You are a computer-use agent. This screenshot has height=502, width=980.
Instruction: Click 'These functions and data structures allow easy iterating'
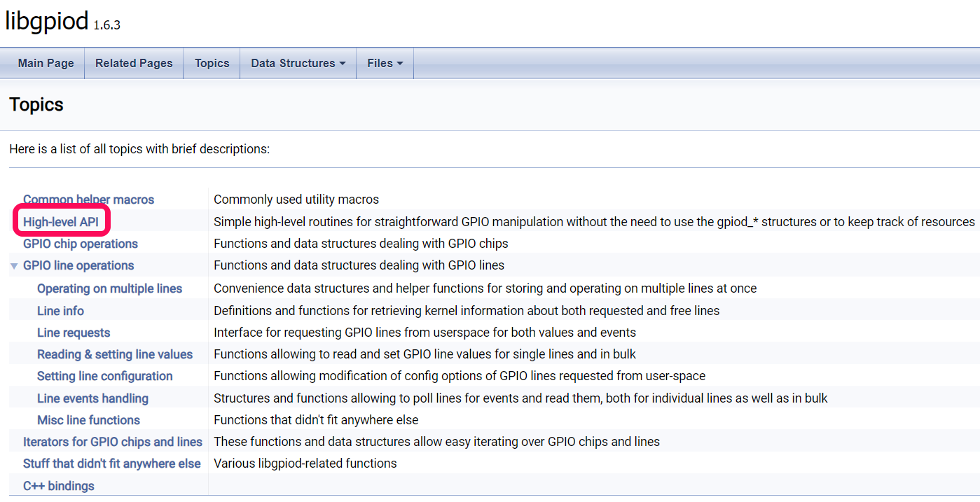pyautogui.click(x=436, y=442)
